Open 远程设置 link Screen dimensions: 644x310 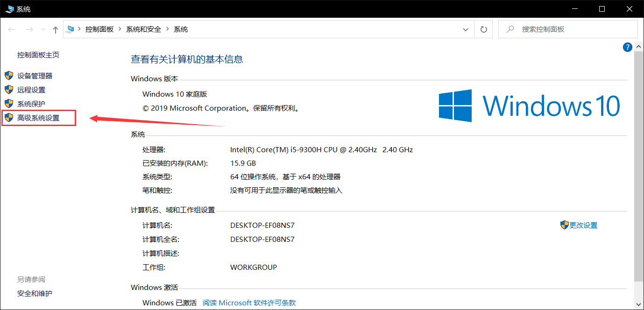(x=31, y=90)
